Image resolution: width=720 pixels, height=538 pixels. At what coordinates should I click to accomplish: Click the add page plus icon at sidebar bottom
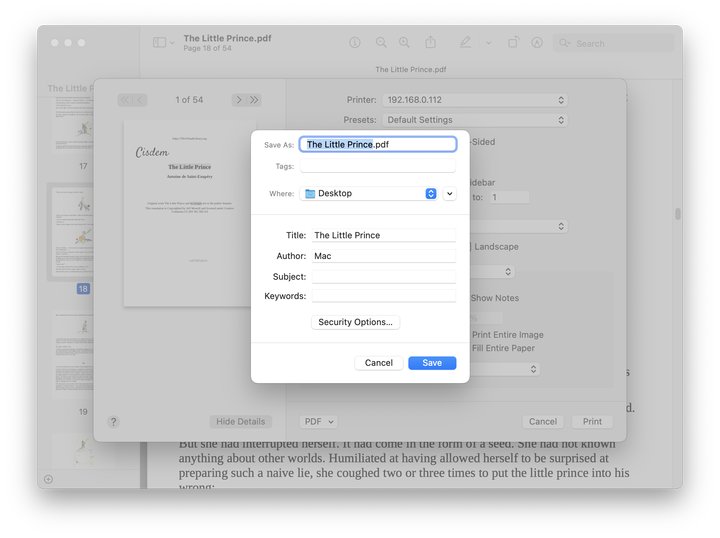pyautogui.click(x=48, y=479)
